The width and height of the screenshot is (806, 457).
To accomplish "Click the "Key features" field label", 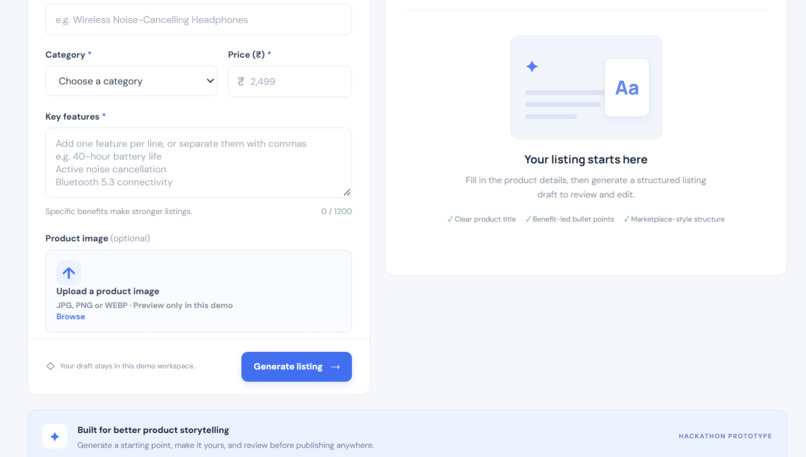I will [72, 117].
